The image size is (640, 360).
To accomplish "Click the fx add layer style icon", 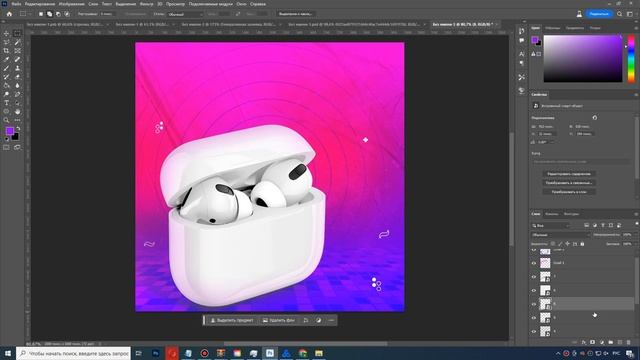I will [x=584, y=342].
